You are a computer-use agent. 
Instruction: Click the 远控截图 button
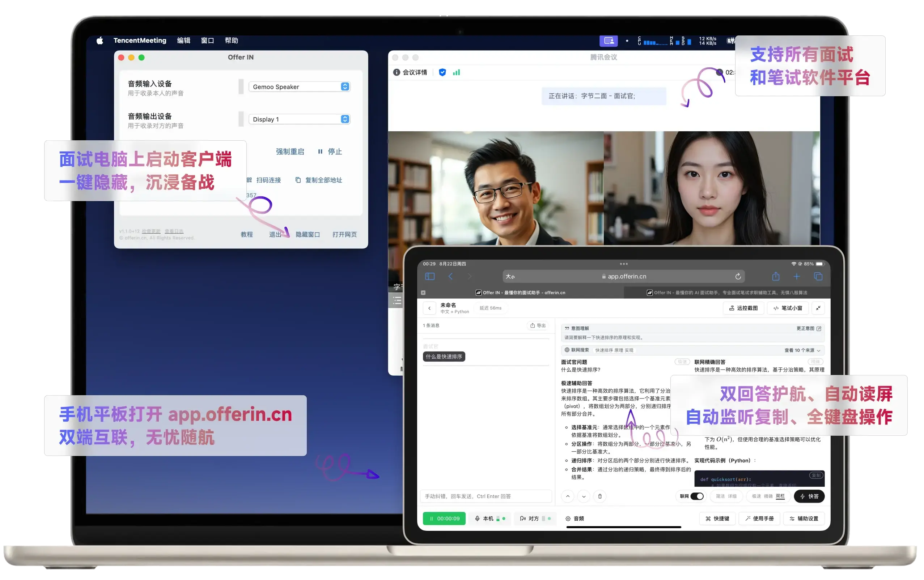pyautogui.click(x=744, y=308)
